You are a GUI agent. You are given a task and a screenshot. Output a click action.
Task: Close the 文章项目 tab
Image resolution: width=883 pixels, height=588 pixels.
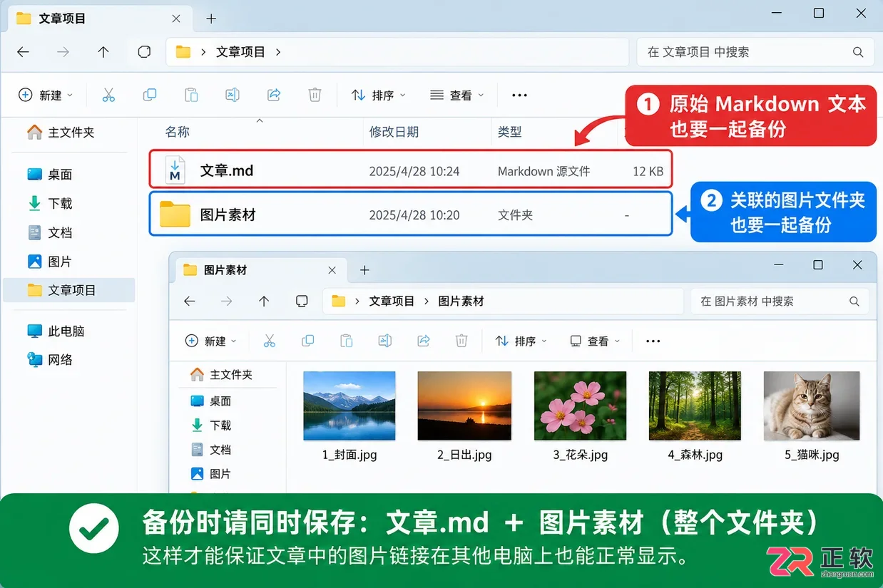[177, 19]
